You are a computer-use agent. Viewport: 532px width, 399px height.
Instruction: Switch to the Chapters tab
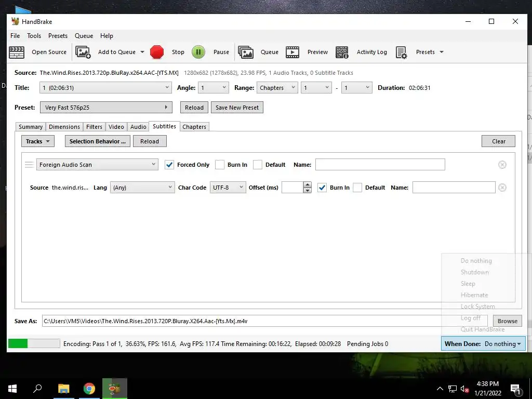pos(194,127)
